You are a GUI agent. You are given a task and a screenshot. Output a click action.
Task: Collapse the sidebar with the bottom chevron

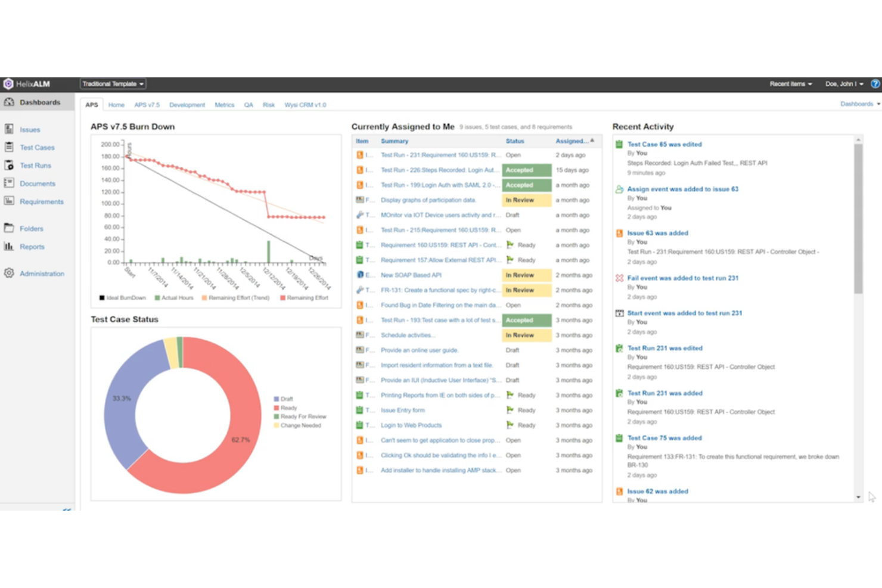click(x=67, y=509)
